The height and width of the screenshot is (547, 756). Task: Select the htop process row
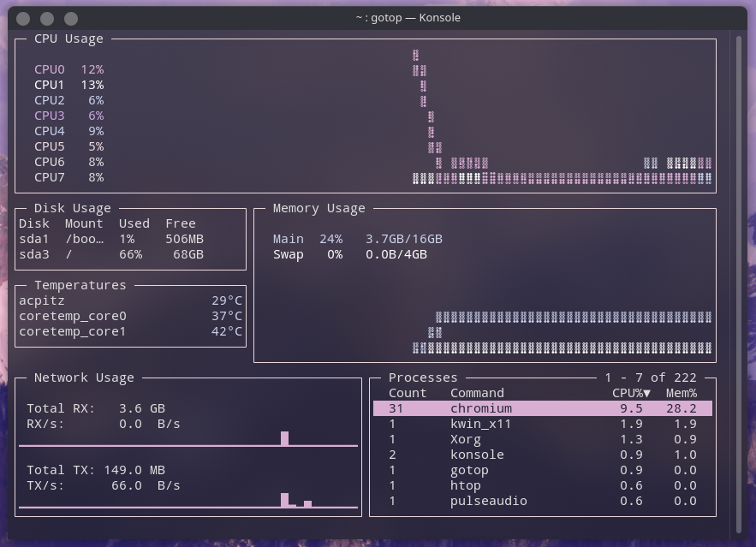coord(543,485)
